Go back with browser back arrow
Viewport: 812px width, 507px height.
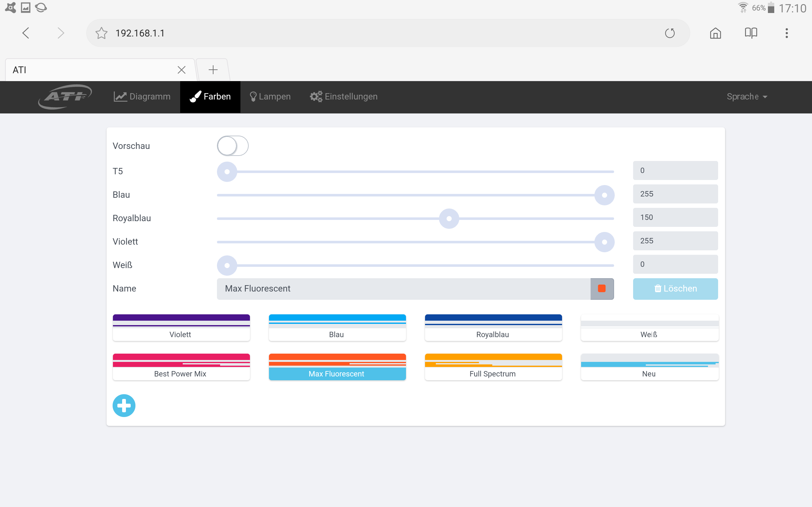[x=26, y=33]
